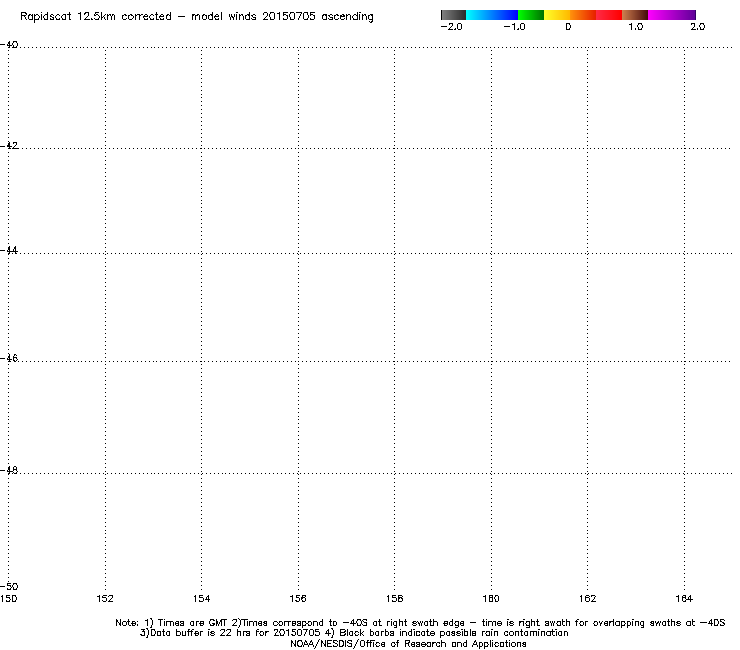The width and height of the screenshot is (740, 650).
Task: Click the green segment of the color bar
Action: [x=531, y=15]
